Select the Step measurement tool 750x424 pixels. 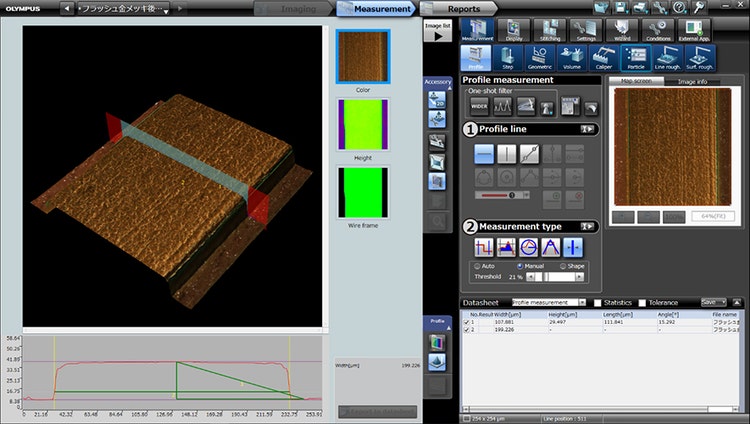pos(508,58)
